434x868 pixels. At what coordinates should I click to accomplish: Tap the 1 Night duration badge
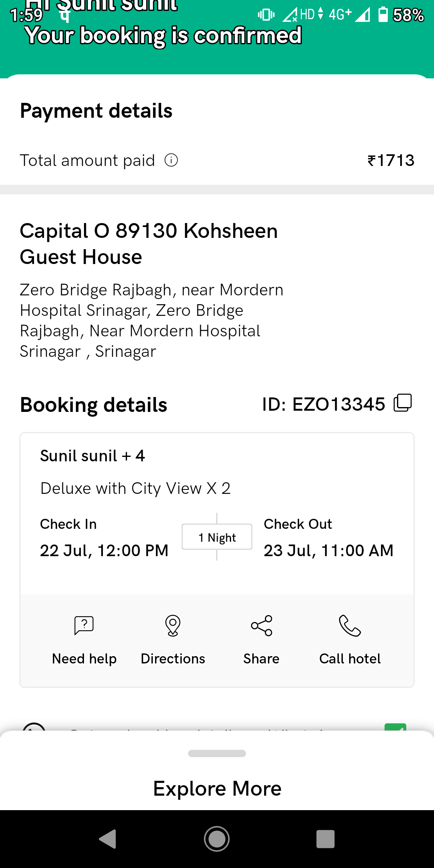tap(217, 537)
